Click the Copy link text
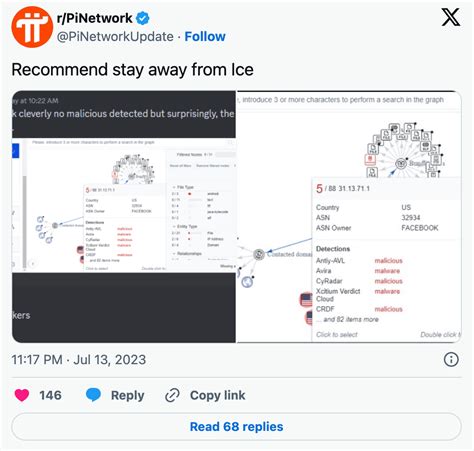This screenshot has height=451, width=474. pos(217,395)
